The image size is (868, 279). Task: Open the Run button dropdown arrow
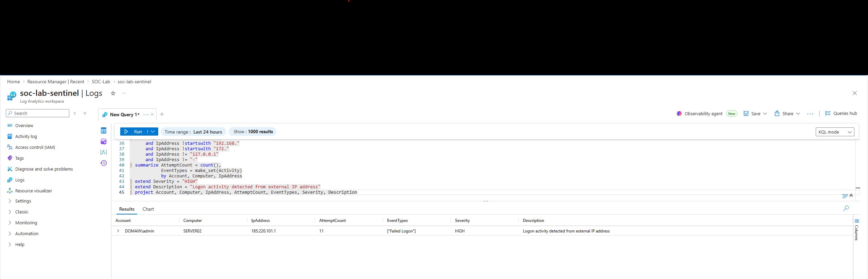coord(153,132)
